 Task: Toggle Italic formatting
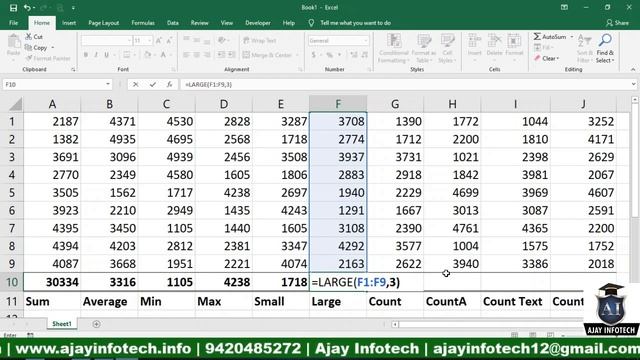96,55
